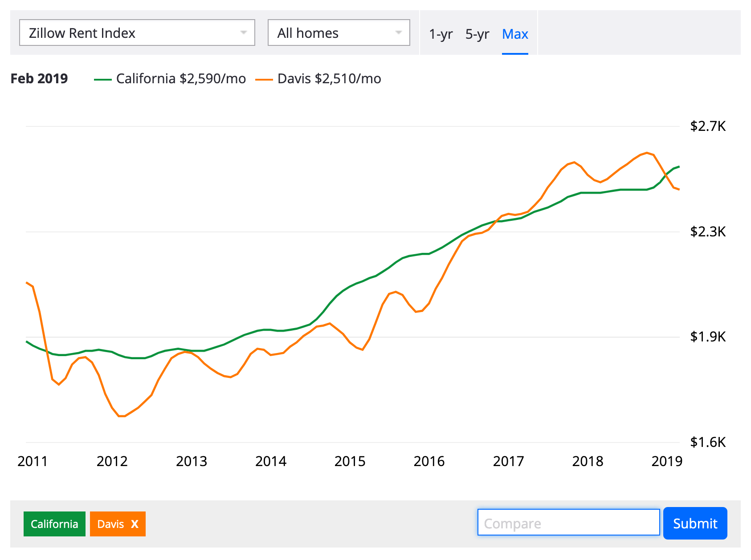Click the 2015 x-axis year label
Screen dimensions: 751x560
pyautogui.click(x=350, y=461)
